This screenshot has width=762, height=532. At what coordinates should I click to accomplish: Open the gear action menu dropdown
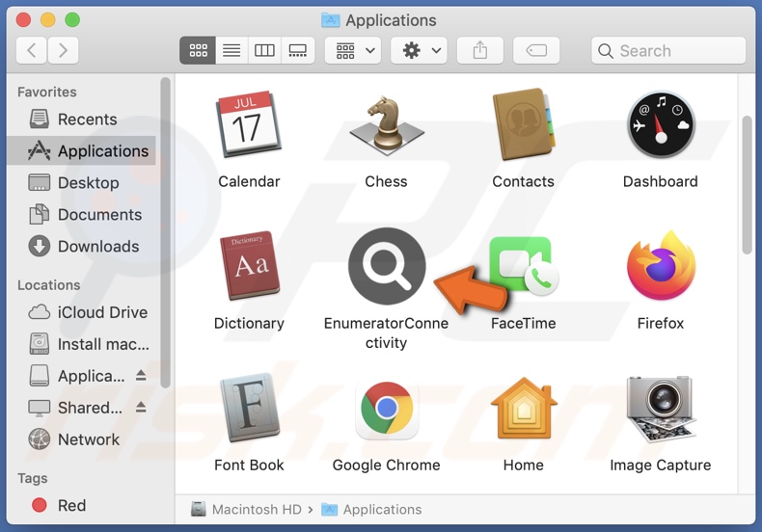tap(420, 50)
